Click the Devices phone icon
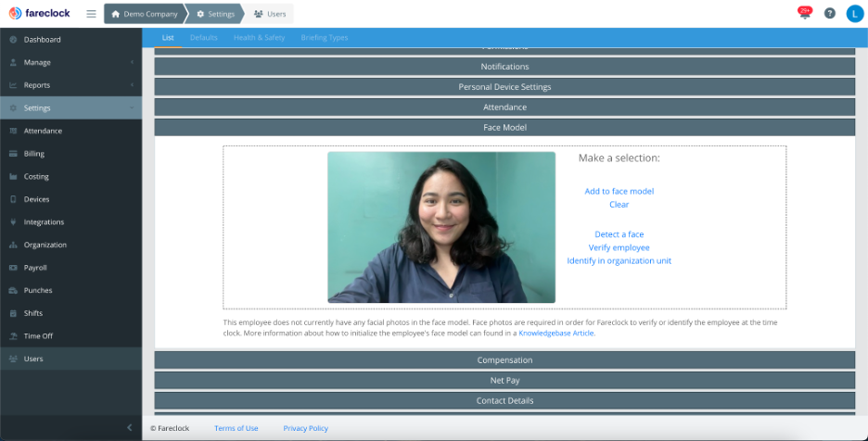The height and width of the screenshot is (441, 868). [x=13, y=199]
